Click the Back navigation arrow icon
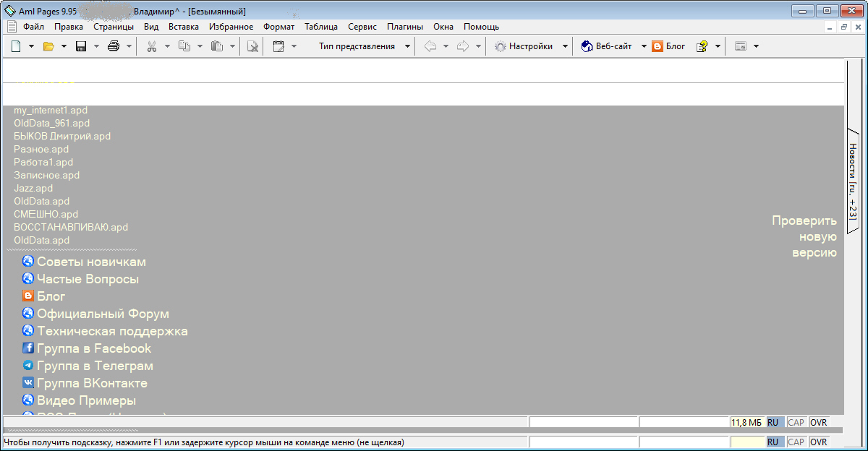 point(430,46)
